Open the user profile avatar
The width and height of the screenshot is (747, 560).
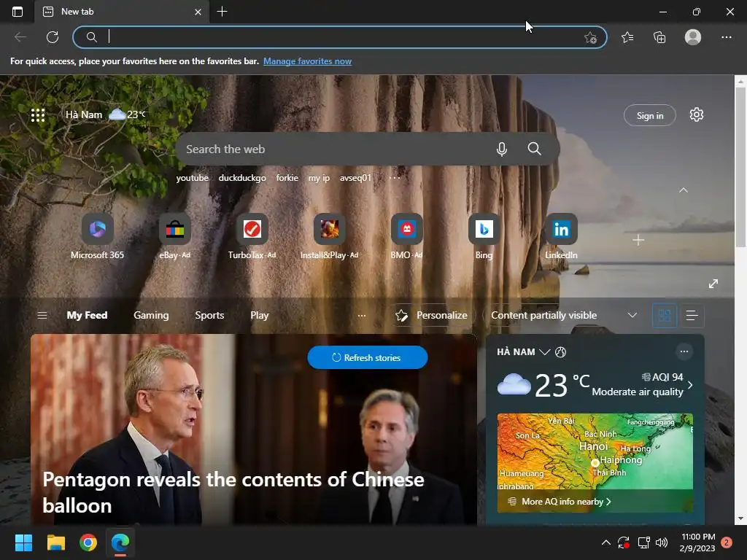click(693, 37)
